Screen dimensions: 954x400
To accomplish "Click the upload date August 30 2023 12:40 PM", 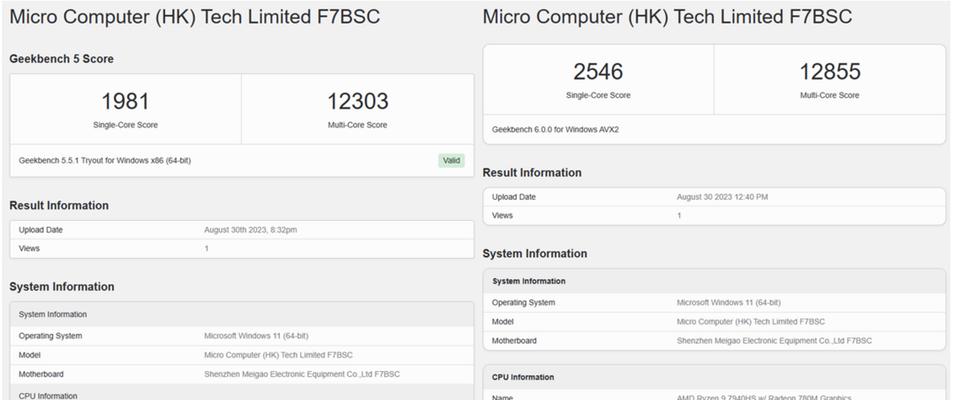I will pos(724,197).
